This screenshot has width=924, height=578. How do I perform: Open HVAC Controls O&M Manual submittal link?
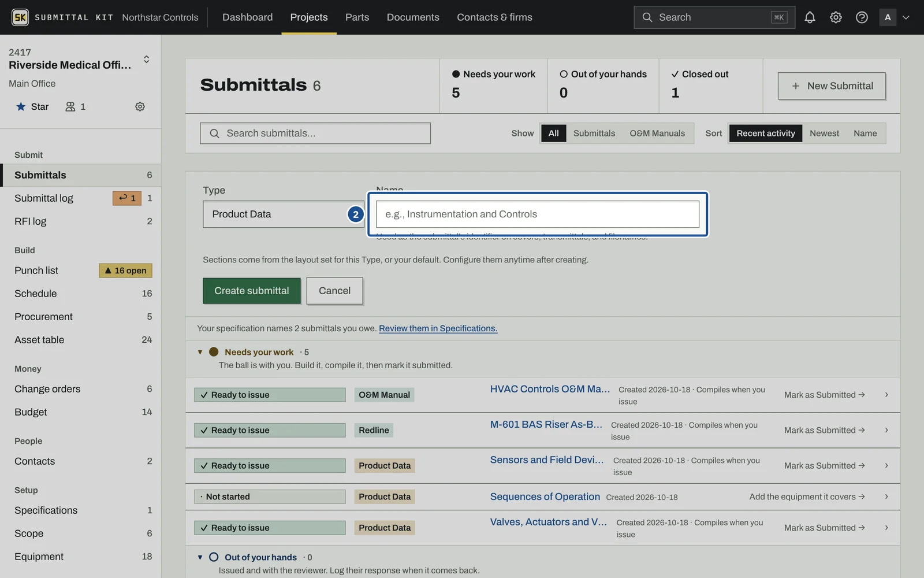(550, 389)
